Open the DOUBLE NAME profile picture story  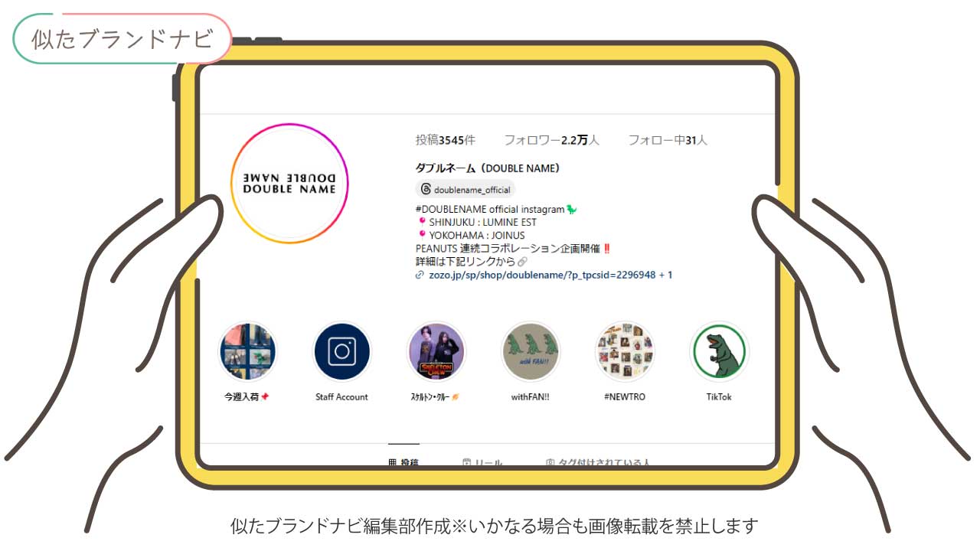[x=289, y=184]
